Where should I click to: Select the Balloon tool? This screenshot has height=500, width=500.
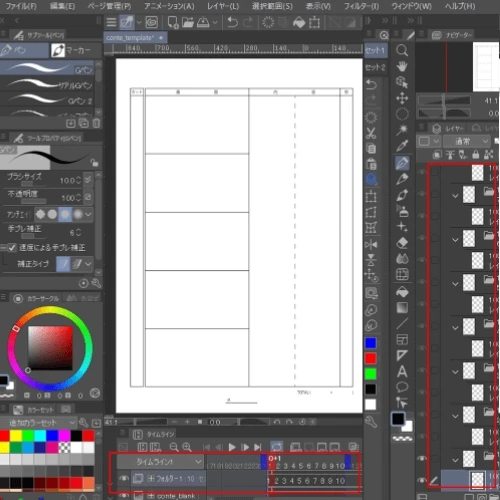pyautogui.click(x=402, y=387)
